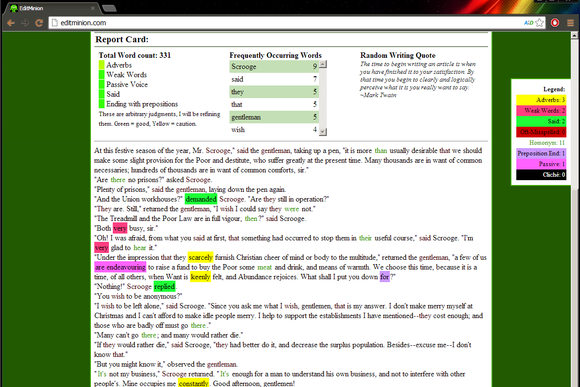This screenshot has height=387, width=580.
Task: Click the black Cliché legend entry
Action: (541, 175)
